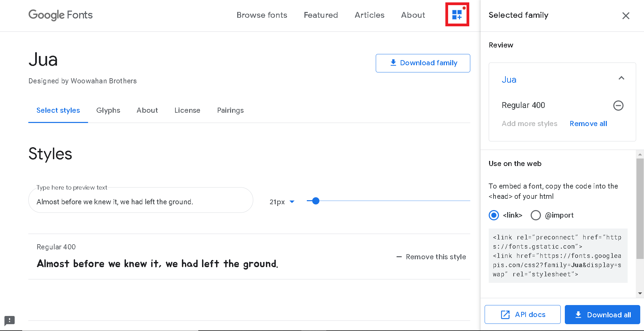
Task: Open About in top navigation
Action: pos(413,15)
